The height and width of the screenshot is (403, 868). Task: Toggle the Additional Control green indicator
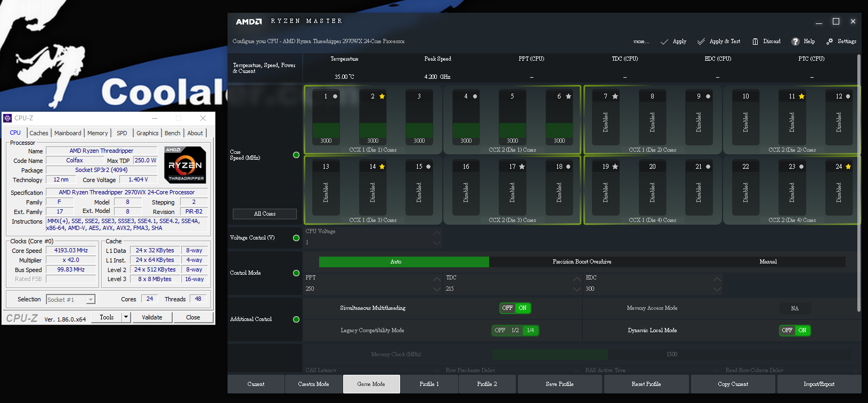click(296, 319)
